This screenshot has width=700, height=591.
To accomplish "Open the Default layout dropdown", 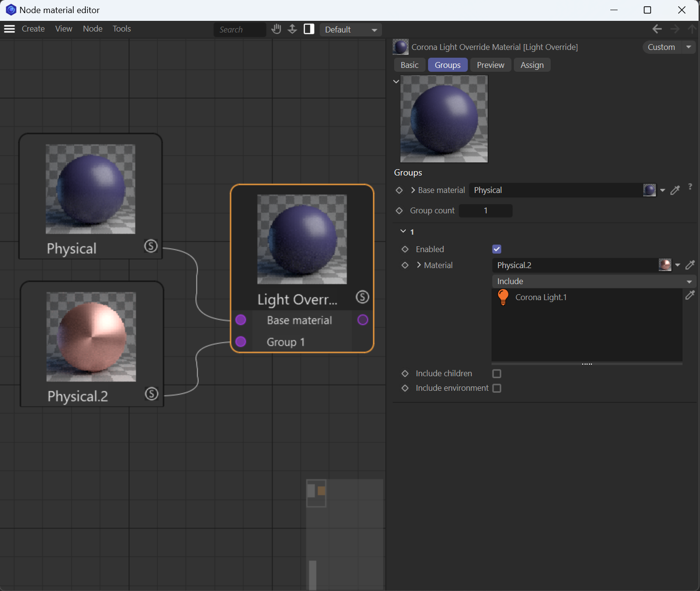I will tap(350, 30).
